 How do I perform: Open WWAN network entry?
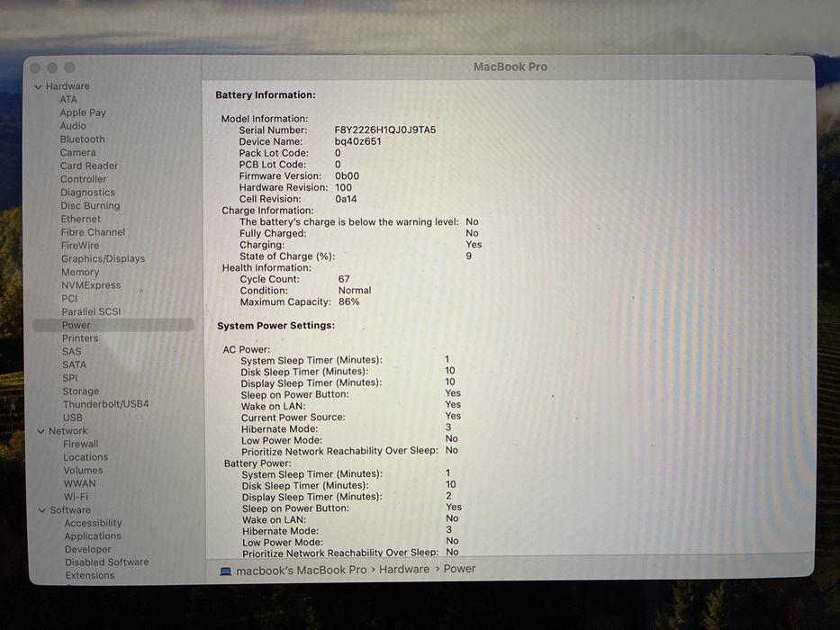click(x=80, y=484)
